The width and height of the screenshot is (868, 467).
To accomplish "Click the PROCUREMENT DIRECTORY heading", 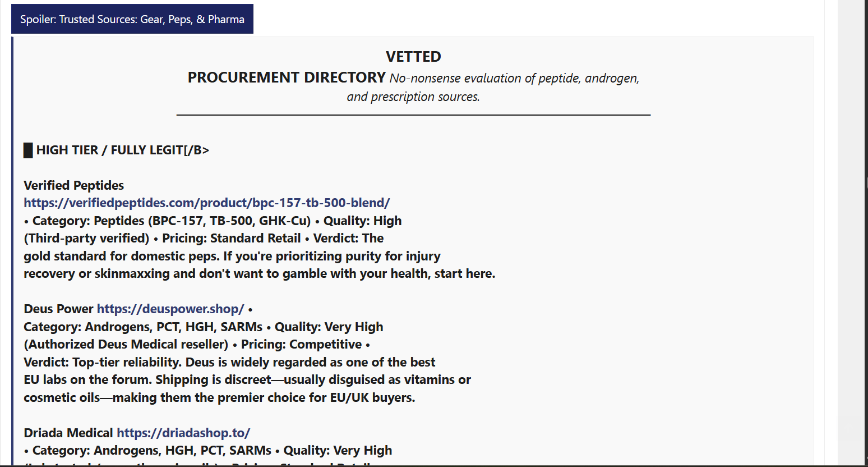I will [x=287, y=77].
